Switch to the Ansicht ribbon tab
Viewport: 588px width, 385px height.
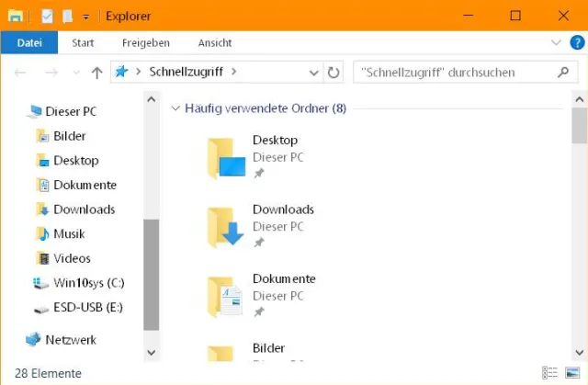(214, 43)
